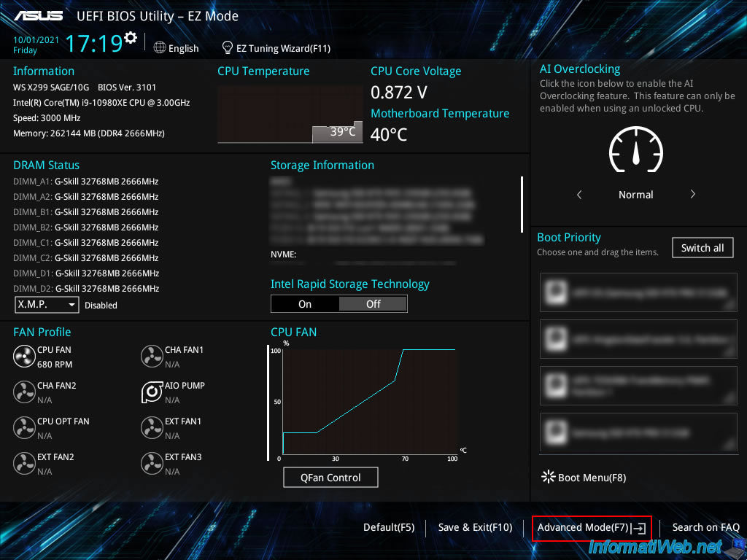Select the AIO PUMP icon

click(151, 392)
